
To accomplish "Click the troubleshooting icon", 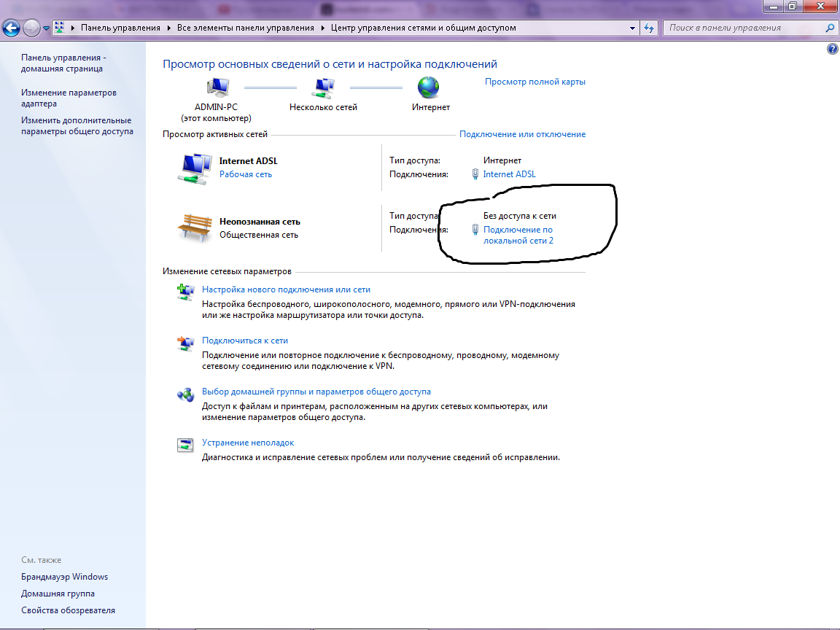I will pyautogui.click(x=185, y=446).
